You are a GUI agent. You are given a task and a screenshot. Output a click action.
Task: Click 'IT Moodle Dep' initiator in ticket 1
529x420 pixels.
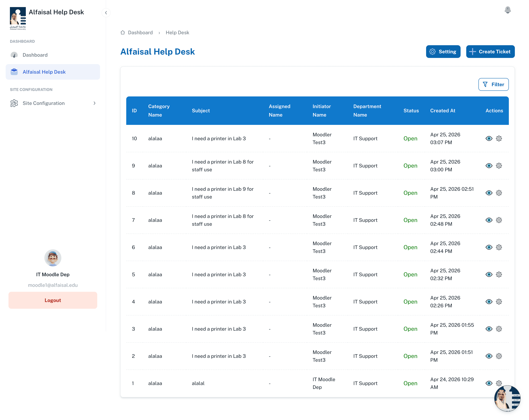[x=324, y=383]
